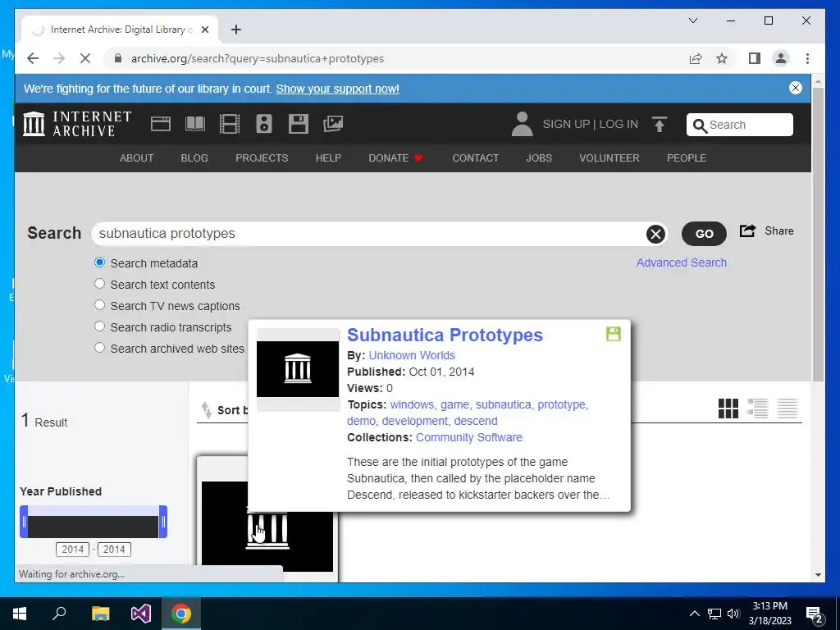Open Visual Studio from taskbar
The height and width of the screenshot is (630, 840).
click(x=141, y=614)
